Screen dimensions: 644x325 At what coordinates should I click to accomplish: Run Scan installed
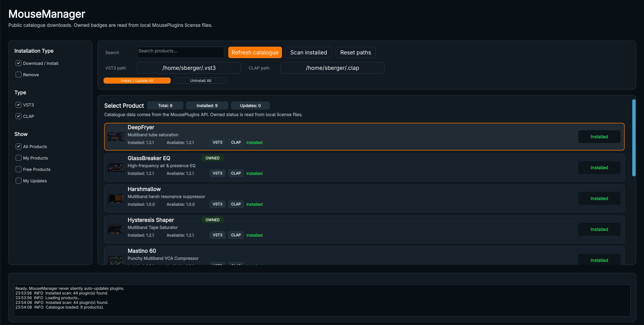[309, 52]
